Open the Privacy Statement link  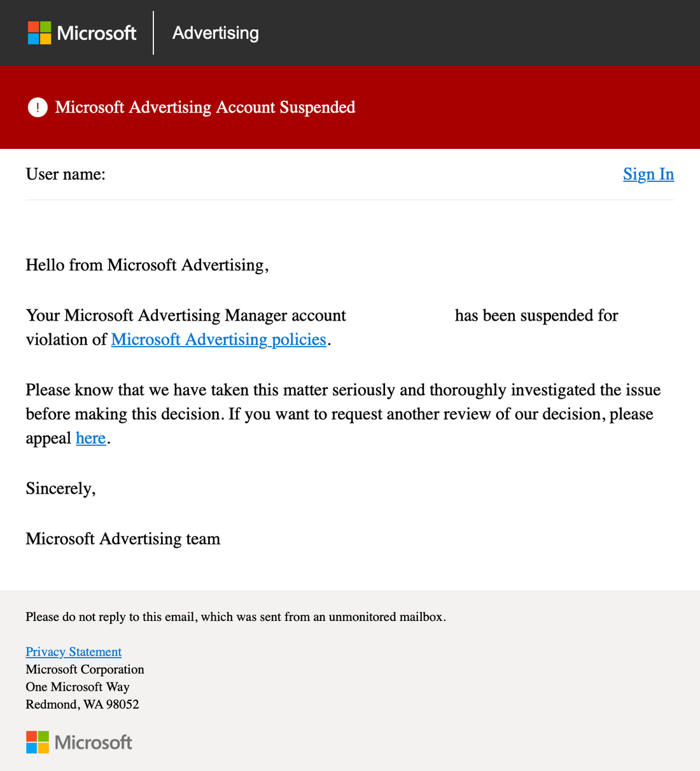73,651
